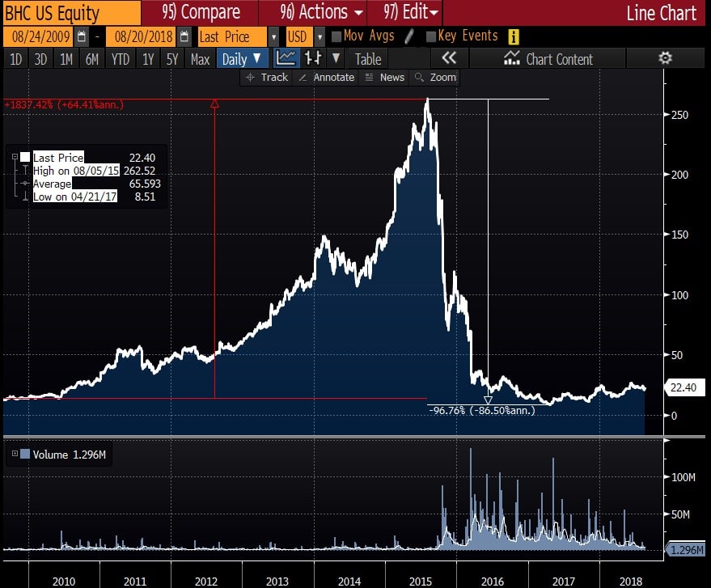Image resolution: width=711 pixels, height=588 pixels.
Task: Click the yellow info icon near Key Events
Action: [x=514, y=36]
